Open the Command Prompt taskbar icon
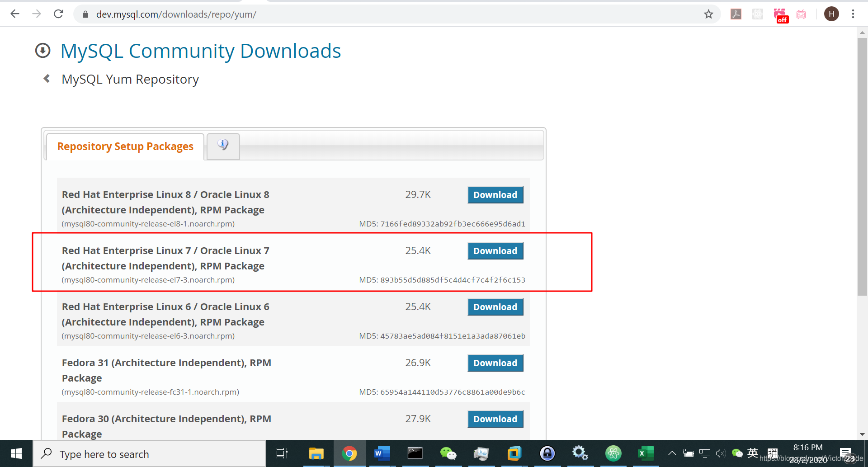This screenshot has height=467, width=868. point(415,453)
